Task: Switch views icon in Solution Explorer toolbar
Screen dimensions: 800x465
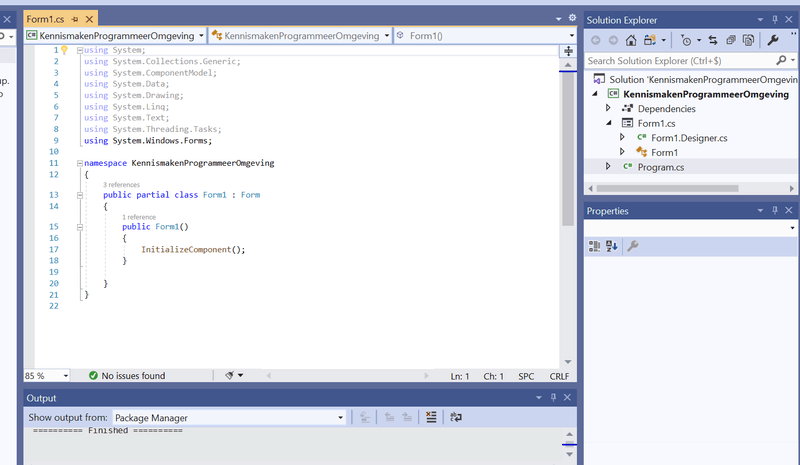Action: 650,40
